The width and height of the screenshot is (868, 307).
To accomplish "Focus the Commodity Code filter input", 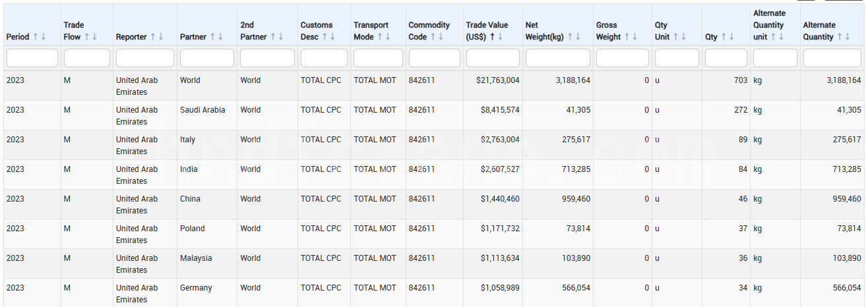I will [434, 58].
